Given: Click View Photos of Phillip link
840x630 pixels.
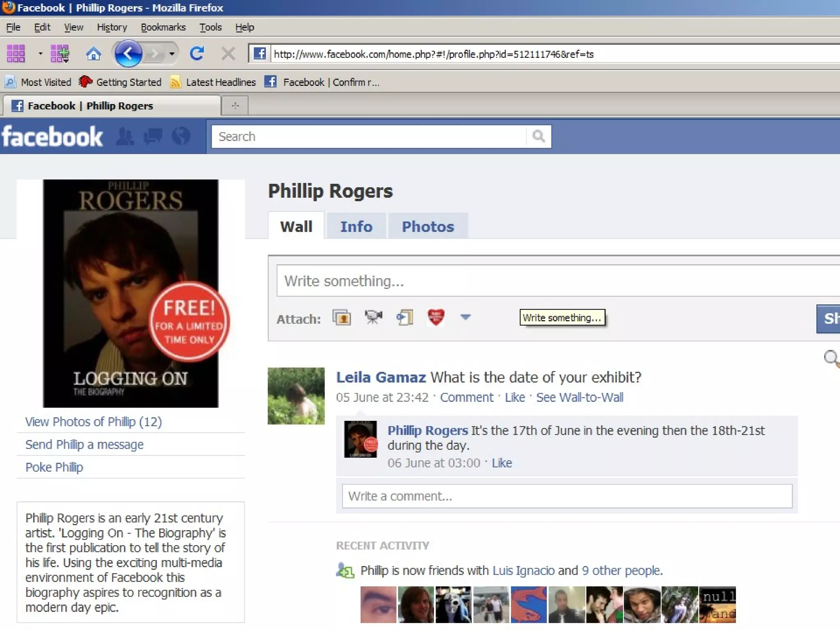Looking at the screenshot, I should click(x=94, y=422).
